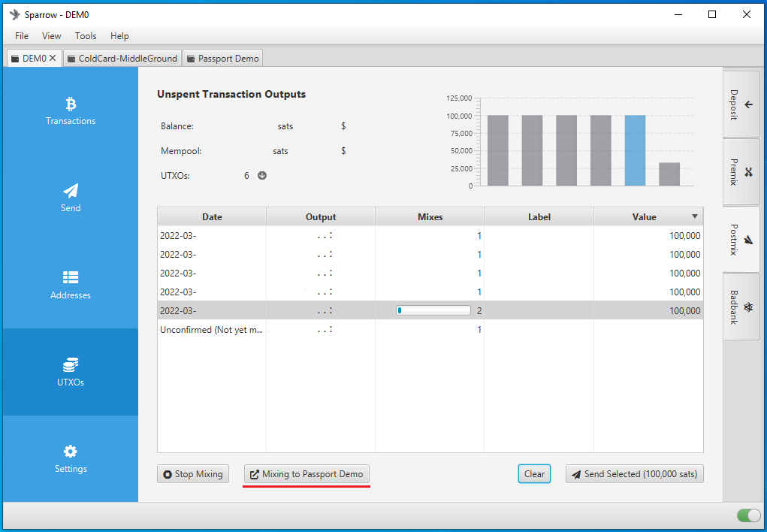Open the Settings gear in sidebar
The width and height of the screenshot is (767, 532).
click(x=71, y=458)
